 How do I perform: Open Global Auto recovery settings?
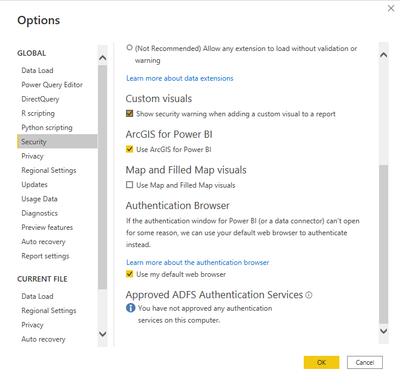[43, 242]
